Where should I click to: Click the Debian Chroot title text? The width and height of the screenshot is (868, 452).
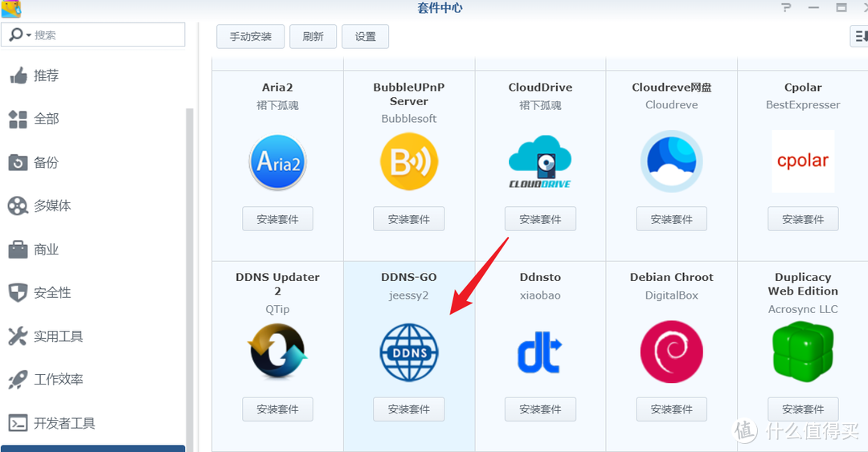[x=671, y=277]
